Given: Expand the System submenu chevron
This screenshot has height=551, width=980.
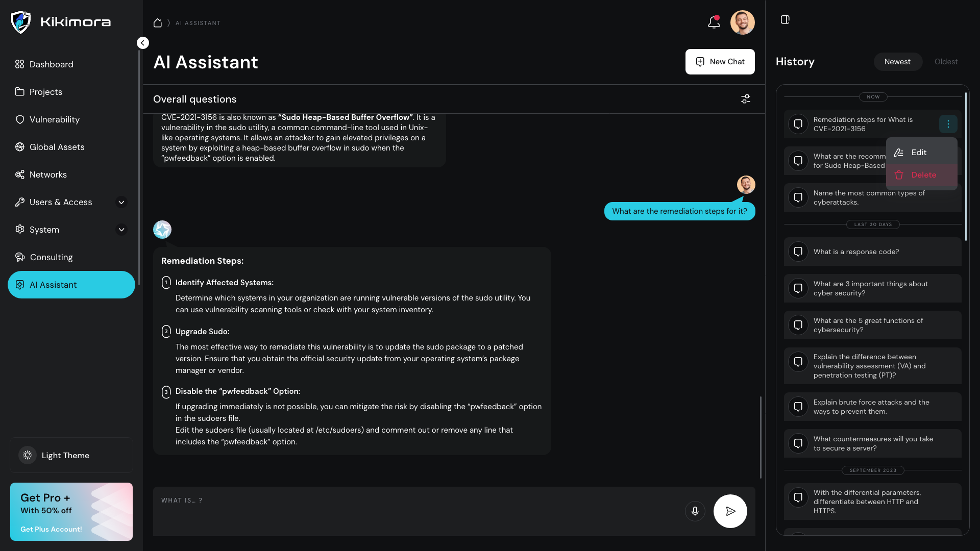Looking at the screenshot, I should pos(121,230).
